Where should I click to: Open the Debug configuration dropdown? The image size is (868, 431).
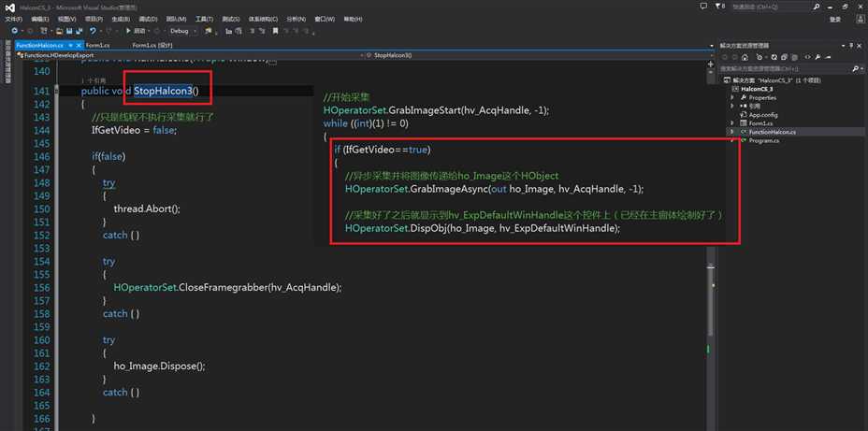tap(182, 31)
